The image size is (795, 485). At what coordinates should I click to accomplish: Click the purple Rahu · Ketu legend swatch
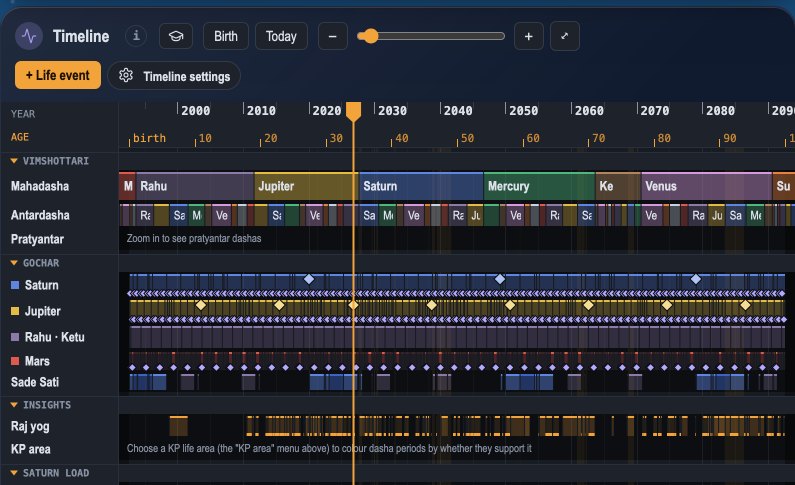coord(15,337)
